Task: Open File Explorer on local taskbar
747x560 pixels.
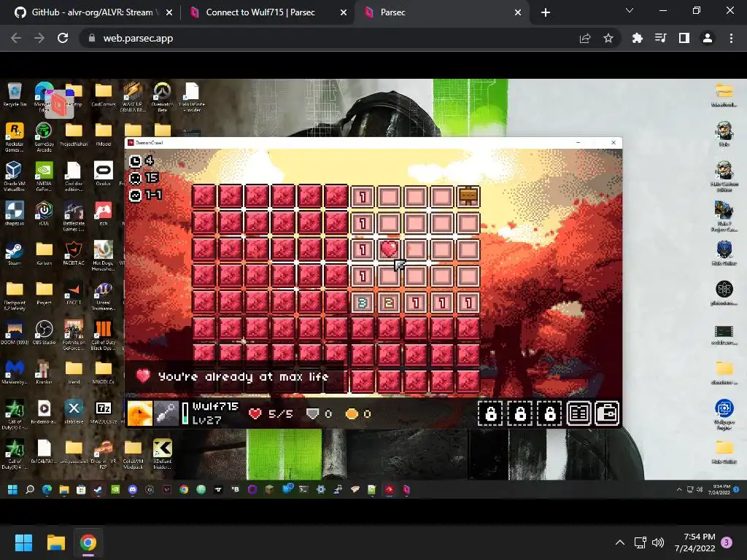Action: tap(55, 542)
